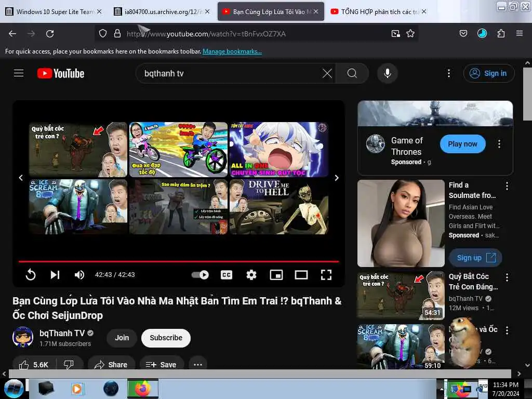Toggle the autoplay switch

pyautogui.click(x=200, y=274)
